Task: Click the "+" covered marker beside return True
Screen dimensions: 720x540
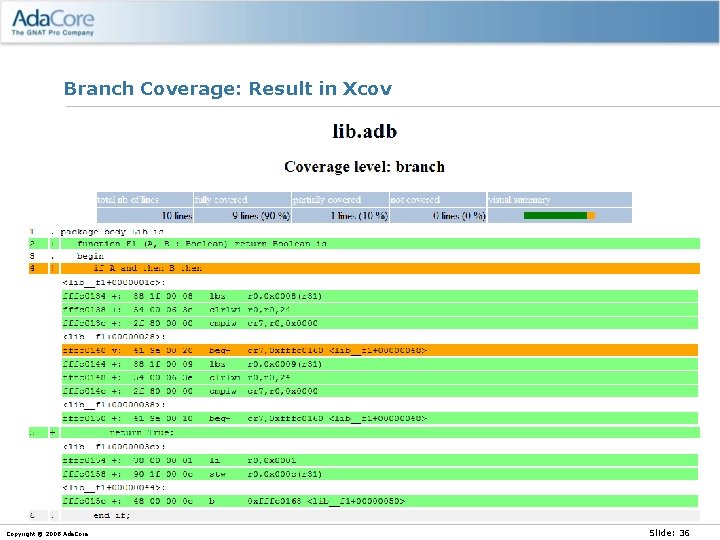Action: pos(53,433)
